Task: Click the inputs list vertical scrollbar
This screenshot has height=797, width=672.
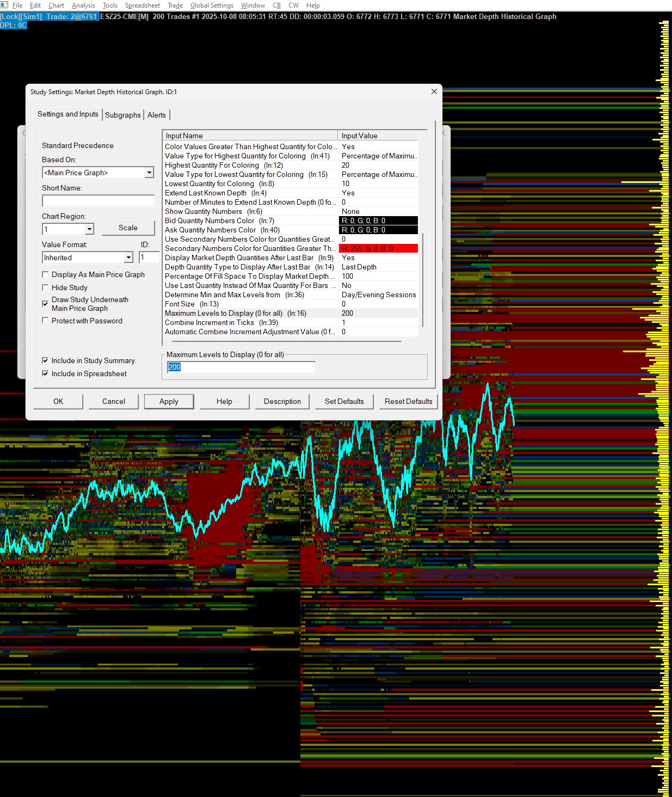Action: (x=423, y=280)
